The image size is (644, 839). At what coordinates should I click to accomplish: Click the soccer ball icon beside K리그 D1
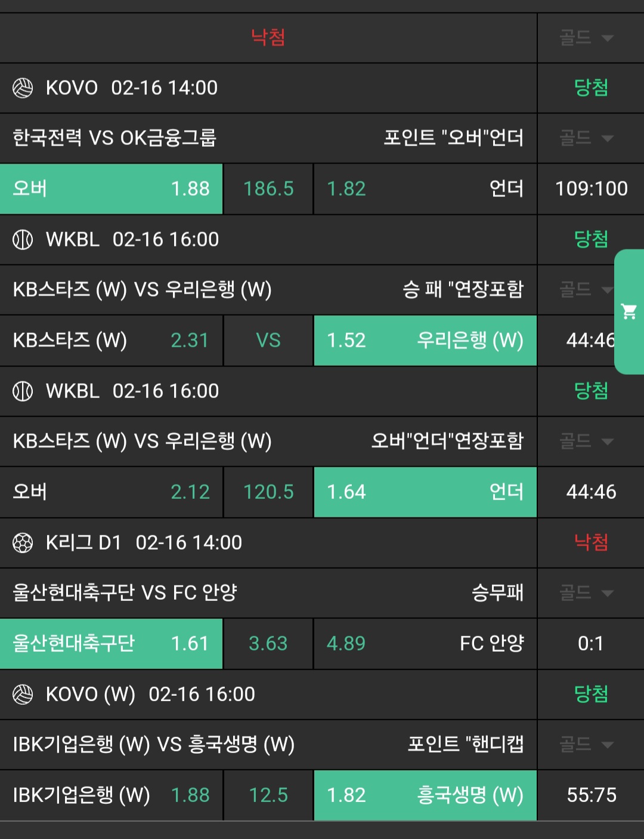coord(23,543)
